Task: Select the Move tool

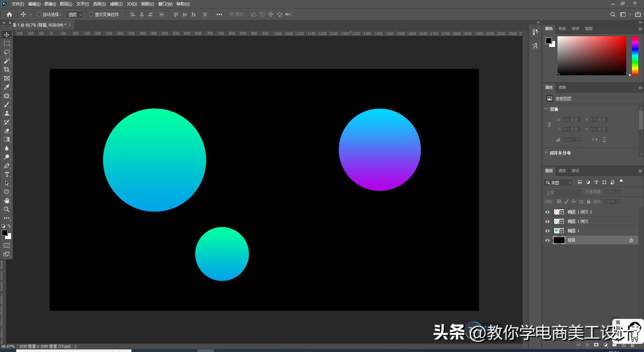Action: tap(6, 34)
